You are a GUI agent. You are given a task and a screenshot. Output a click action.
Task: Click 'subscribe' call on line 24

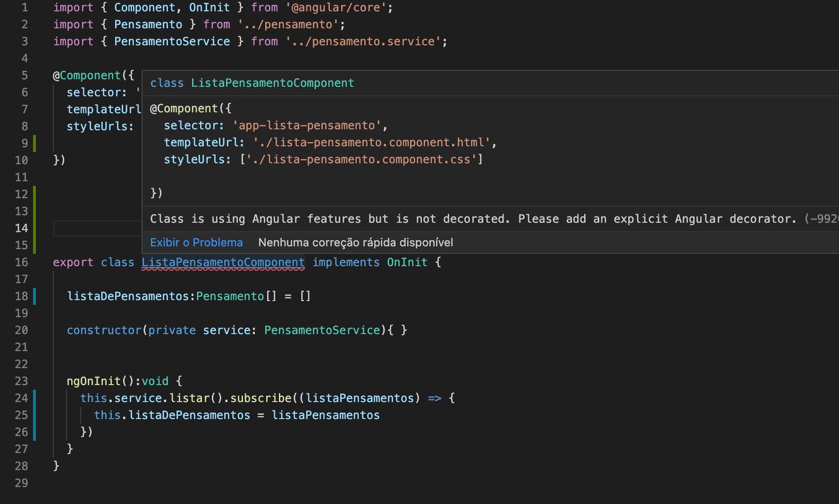pos(260,398)
